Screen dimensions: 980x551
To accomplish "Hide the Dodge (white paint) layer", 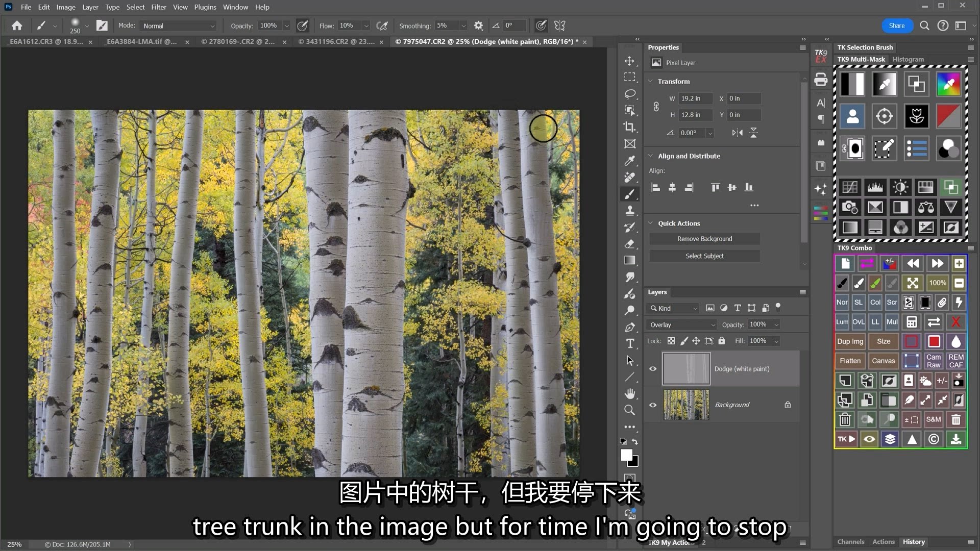I will [x=653, y=369].
